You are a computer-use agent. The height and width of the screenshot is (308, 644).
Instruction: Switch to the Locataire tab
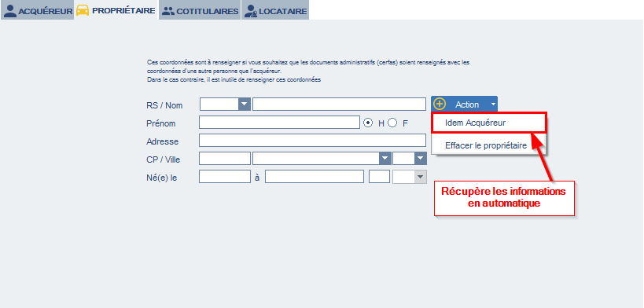[275, 11]
